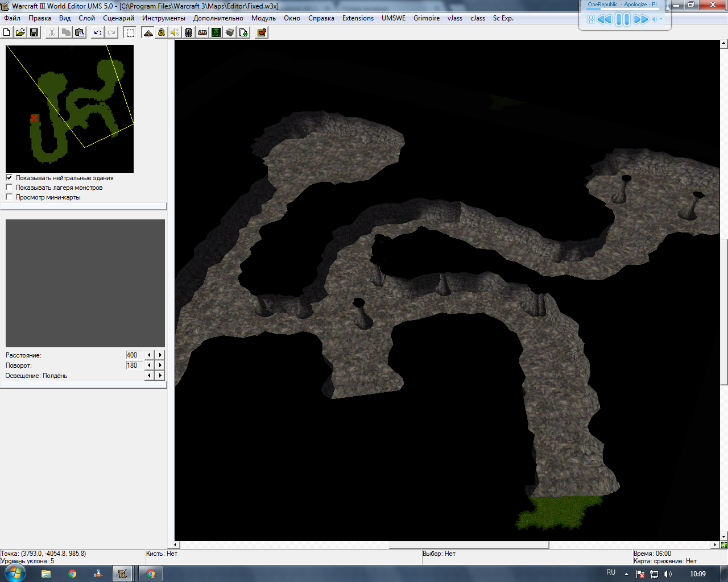Image resolution: width=728 pixels, height=582 pixels.
Task: Skip to previous track in media widget
Action: point(605,19)
